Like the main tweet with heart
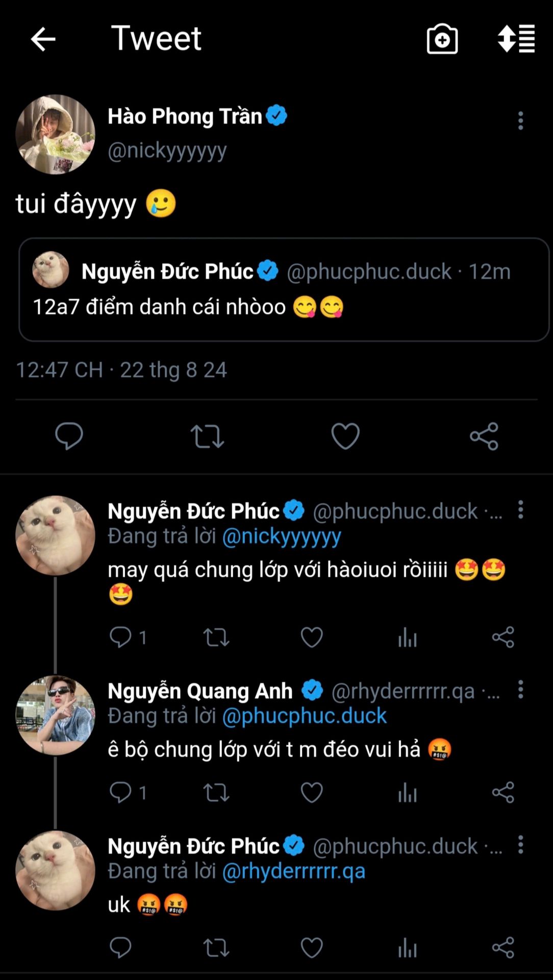Viewport: 553px width, 980px height. coord(345,436)
